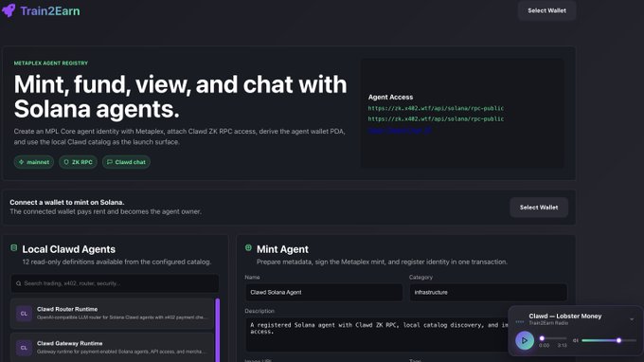
Task: Click the Local Clawd Agents heading
Action: click(68, 249)
